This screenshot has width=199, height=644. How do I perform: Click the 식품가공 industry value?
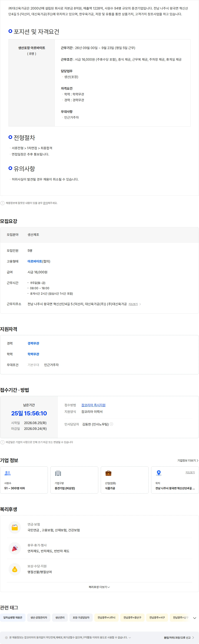tap(110, 488)
